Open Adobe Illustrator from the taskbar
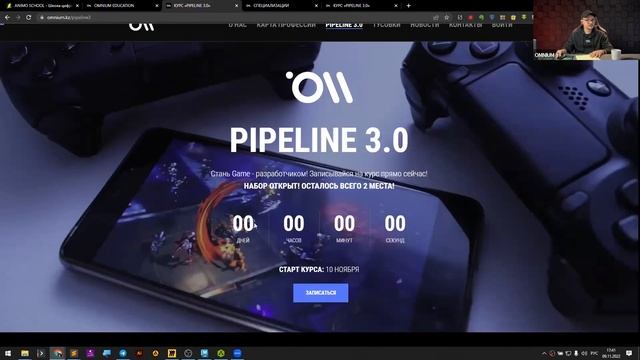 tap(139, 353)
